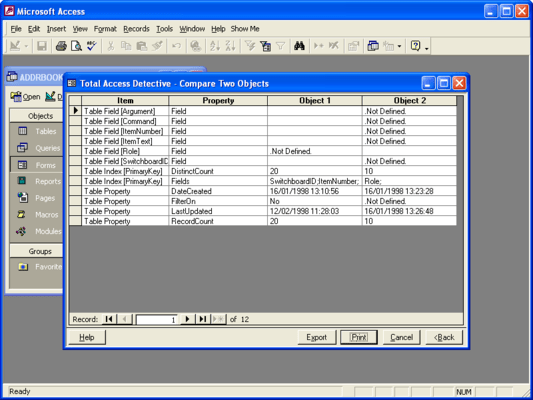Open the Tools menu

(x=165, y=29)
